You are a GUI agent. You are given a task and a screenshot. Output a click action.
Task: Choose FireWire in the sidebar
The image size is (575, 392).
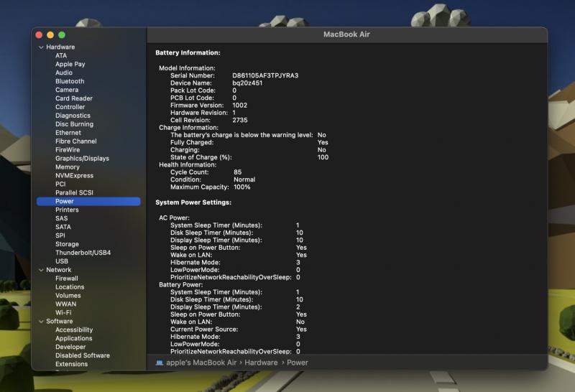68,150
